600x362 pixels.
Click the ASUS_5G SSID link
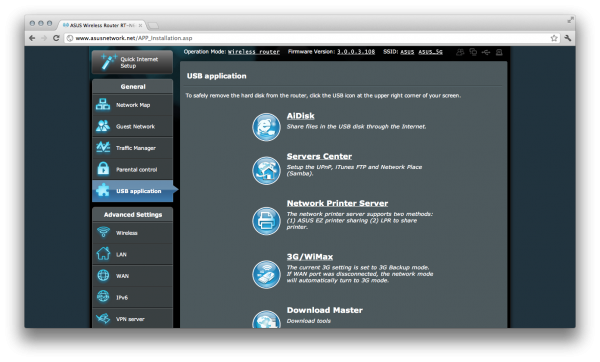coord(430,52)
